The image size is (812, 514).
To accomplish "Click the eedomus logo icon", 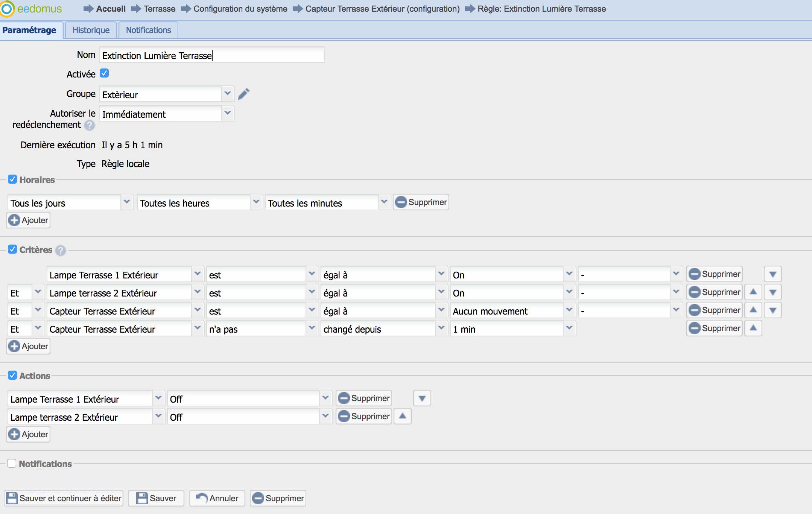I will 7,9.
